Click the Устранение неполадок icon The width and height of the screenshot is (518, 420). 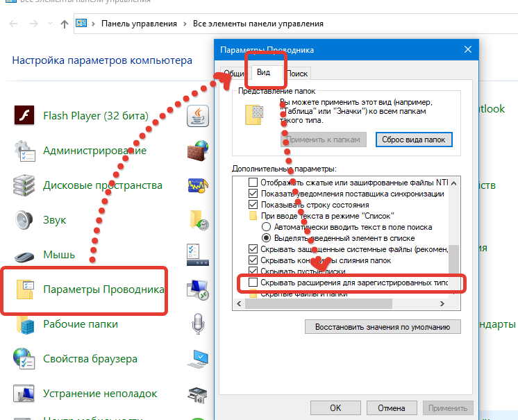pyautogui.click(x=24, y=393)
